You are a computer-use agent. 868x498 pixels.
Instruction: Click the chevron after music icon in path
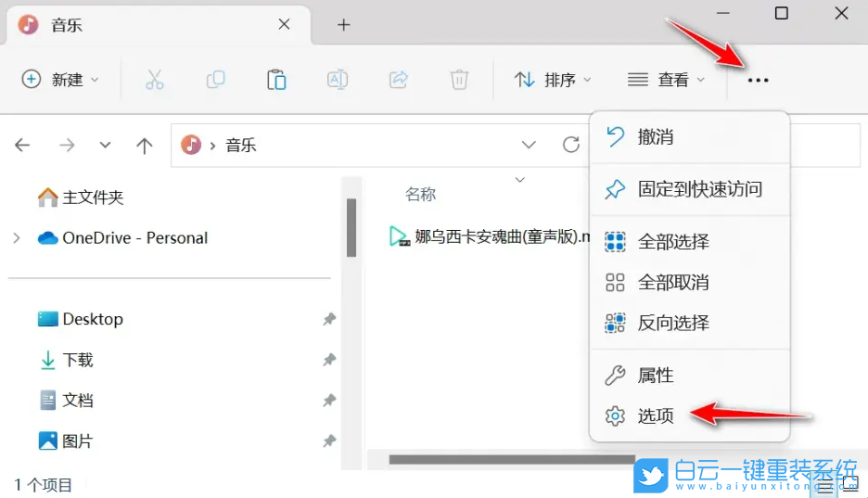click(212, 146)
